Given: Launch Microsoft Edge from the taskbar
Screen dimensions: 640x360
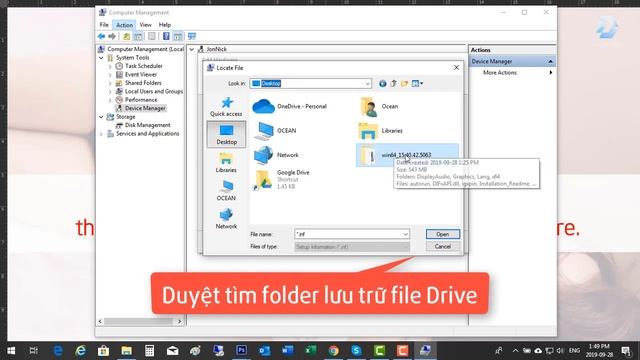Looking at the screenshot, I should pos(58,351).
